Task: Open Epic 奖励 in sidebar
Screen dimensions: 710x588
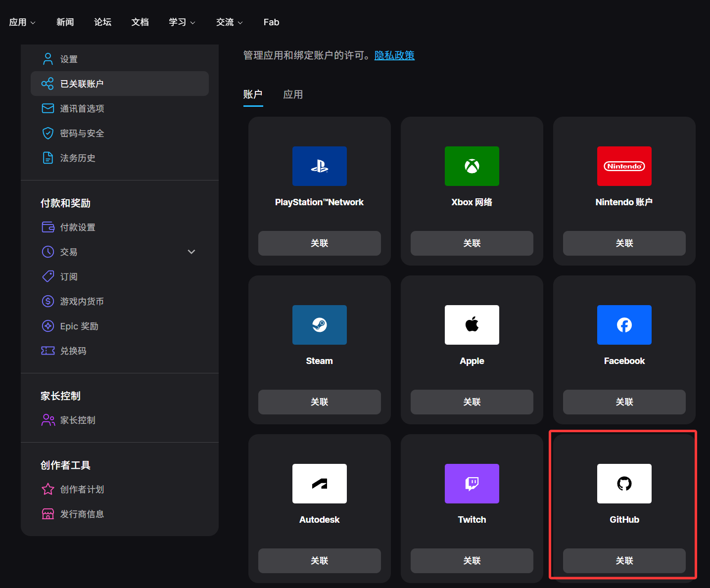Action: (x=120, y=326)
